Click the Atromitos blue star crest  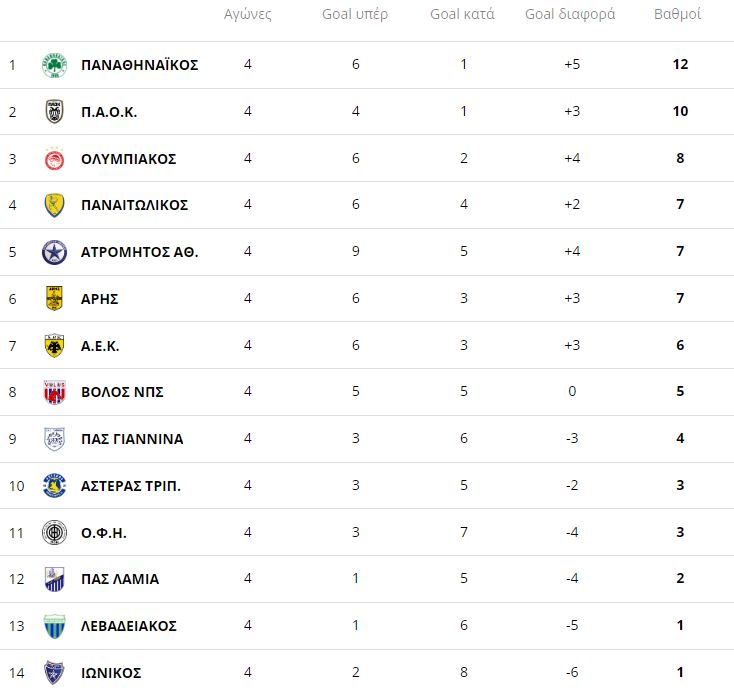(54, 252)
